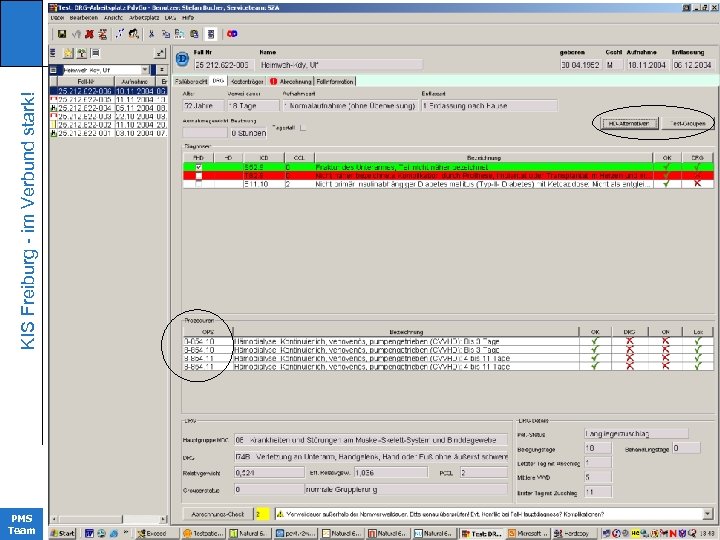Open the Exceed taskbar button
Viewport: 720px width, 540px height.
pyautogui.click(x=156, y=533)
